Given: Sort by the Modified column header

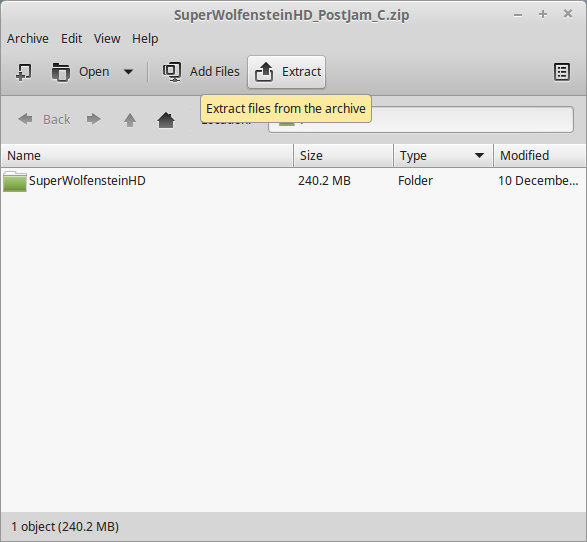Looking at the screenshot, I should [x=540, y=155].
